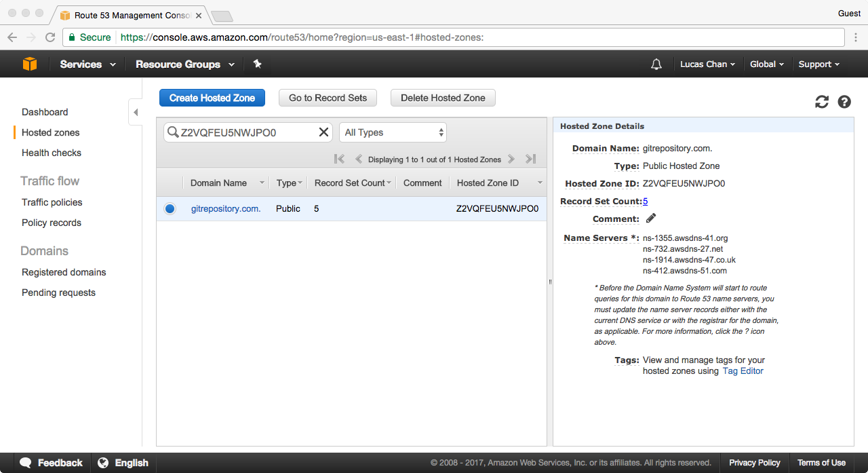Screen dimensions: 868x473
Task: Clear the search field with X icon
Action: [323, 132]
